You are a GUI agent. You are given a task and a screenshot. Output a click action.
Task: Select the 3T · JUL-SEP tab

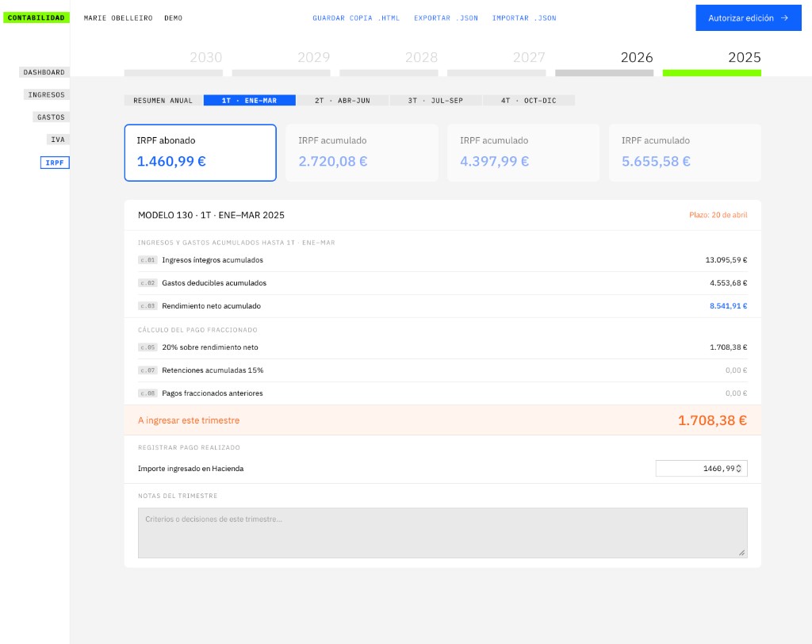coord(435,101)
